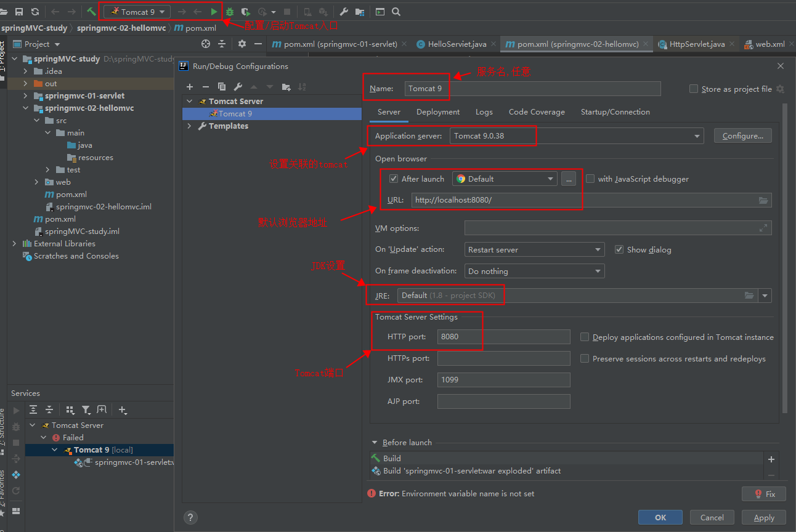Open On frame deactivation Do nothing dropdown
Screen dimensions: 796x532
click(x=534, y=271)
